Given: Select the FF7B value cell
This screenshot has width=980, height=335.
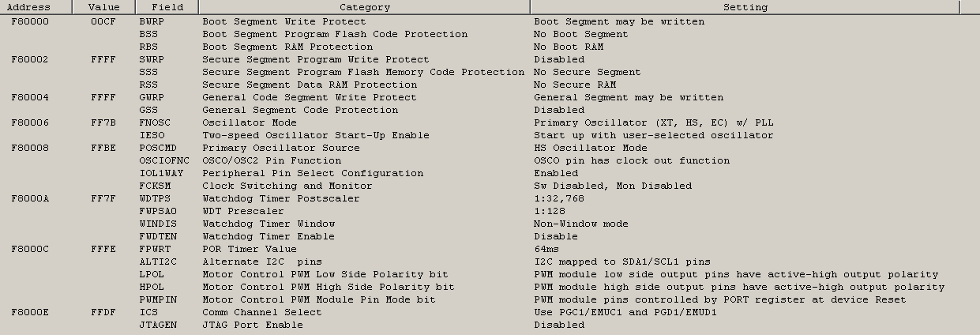Looking at the screenshot, I should [x=103, y=122].
